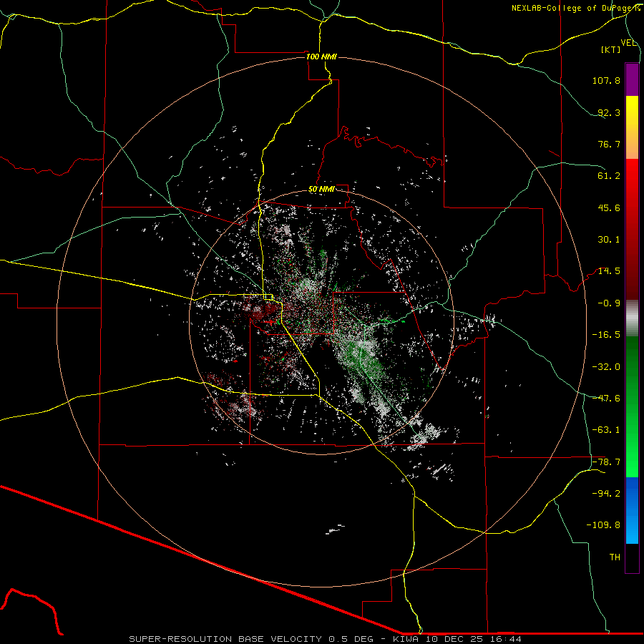Click the 50 NMI range ring label
644x644 pixels.
click(321, 190)
